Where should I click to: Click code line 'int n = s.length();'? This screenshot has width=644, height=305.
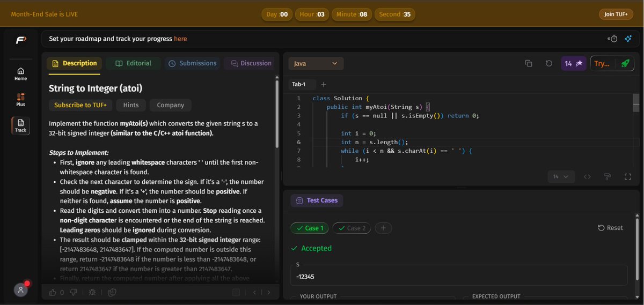click(375, 142)
